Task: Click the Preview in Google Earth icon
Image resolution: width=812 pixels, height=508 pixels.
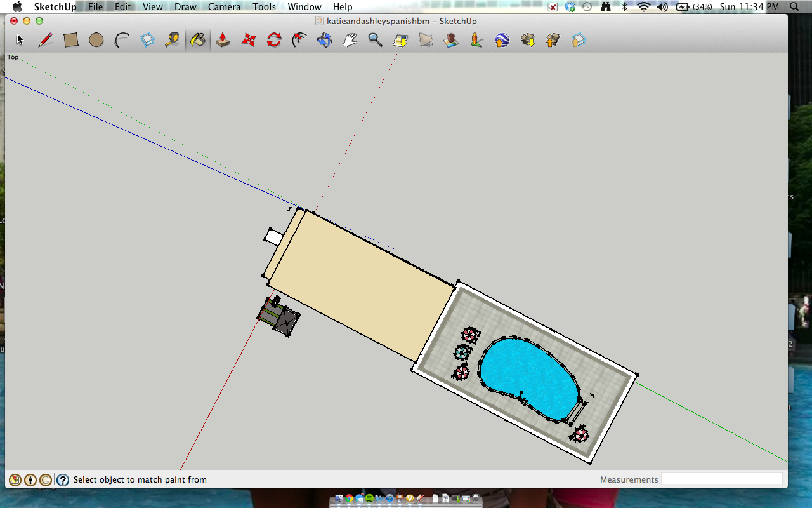Action: coord(502,41)
